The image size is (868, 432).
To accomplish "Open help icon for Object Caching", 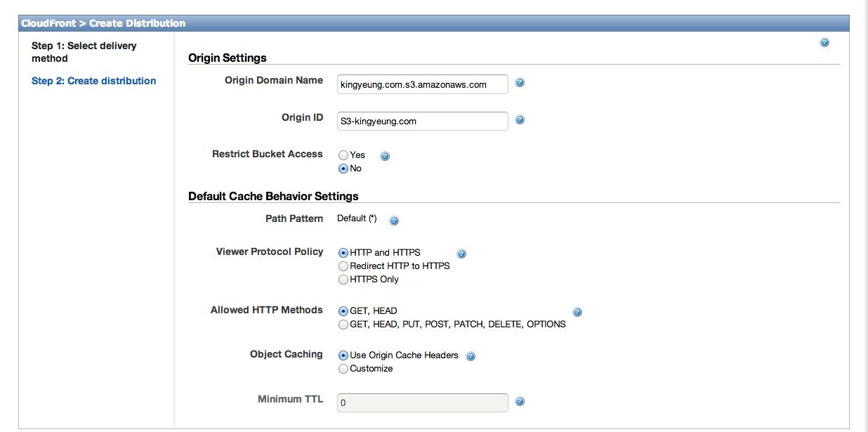I will [x=471, y=356].
